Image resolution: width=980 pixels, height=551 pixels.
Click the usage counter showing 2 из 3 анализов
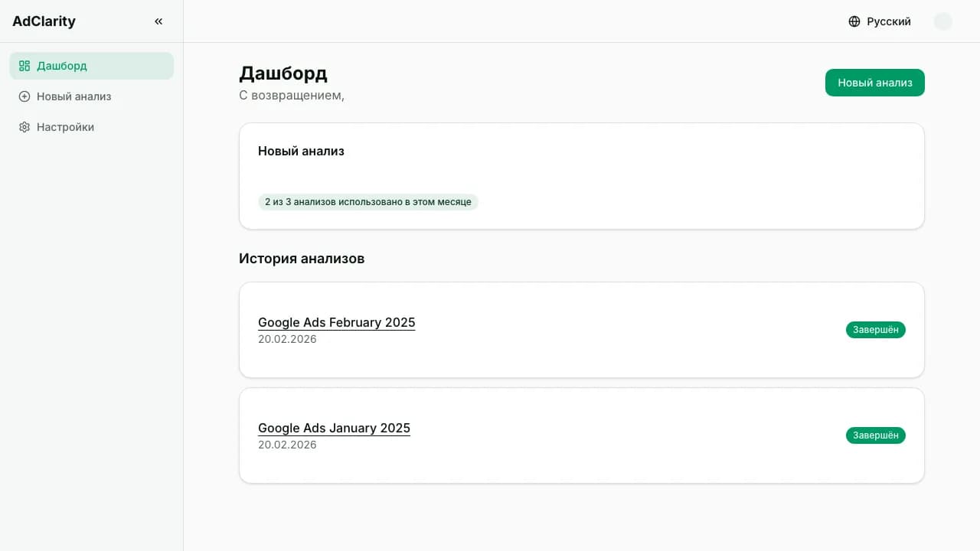pyautogui.click(x=367, y=201)
